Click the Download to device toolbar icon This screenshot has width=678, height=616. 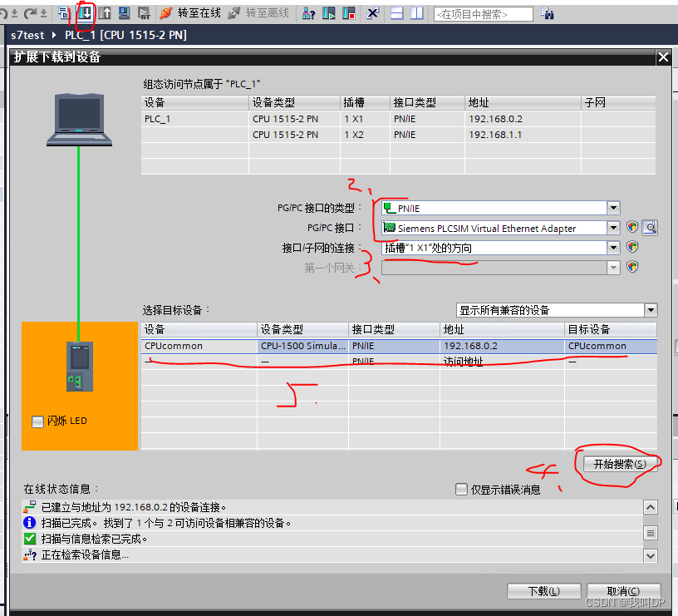(85, 13)
